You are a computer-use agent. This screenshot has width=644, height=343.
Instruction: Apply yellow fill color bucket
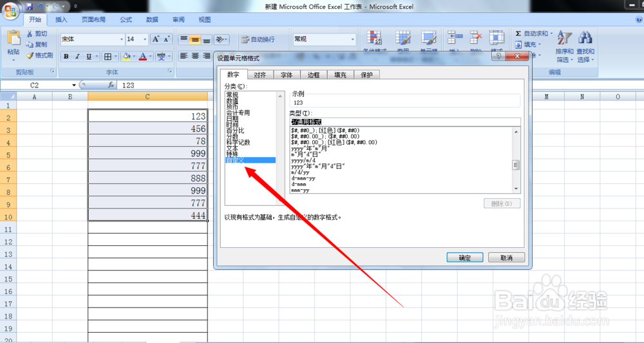click(x=127, y=57)
